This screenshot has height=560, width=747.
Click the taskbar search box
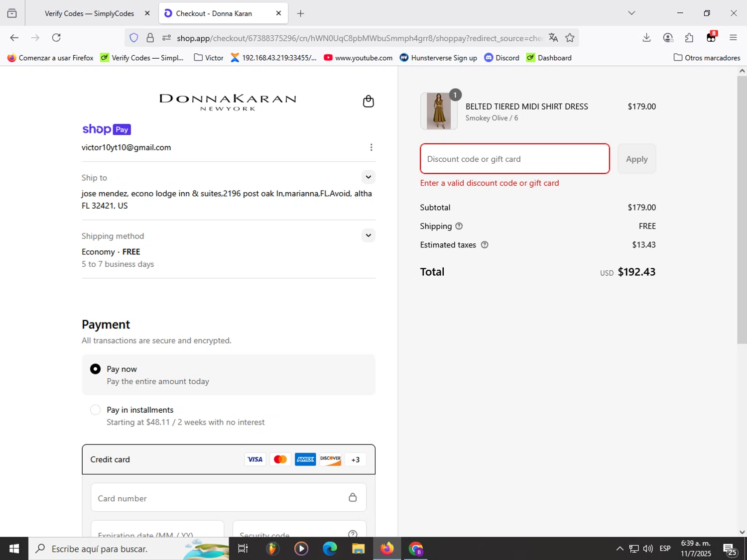(x=128, y=549)
